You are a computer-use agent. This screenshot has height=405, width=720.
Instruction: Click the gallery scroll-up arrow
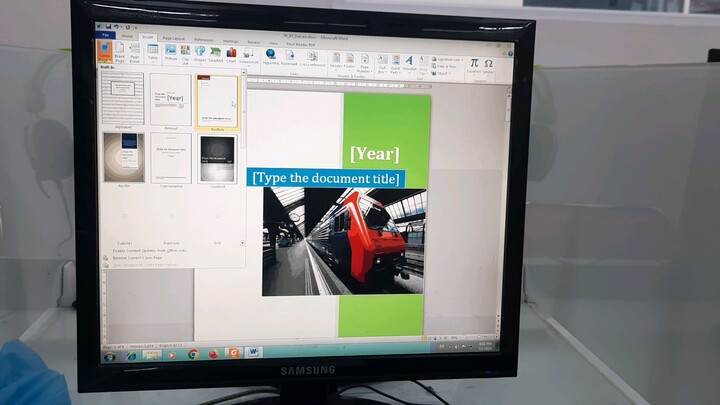coord(244,73)
